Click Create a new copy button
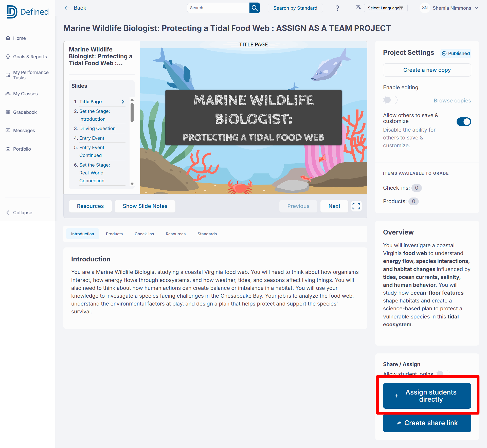This screenshot has height=448, width=487. (x=427, y=70)
